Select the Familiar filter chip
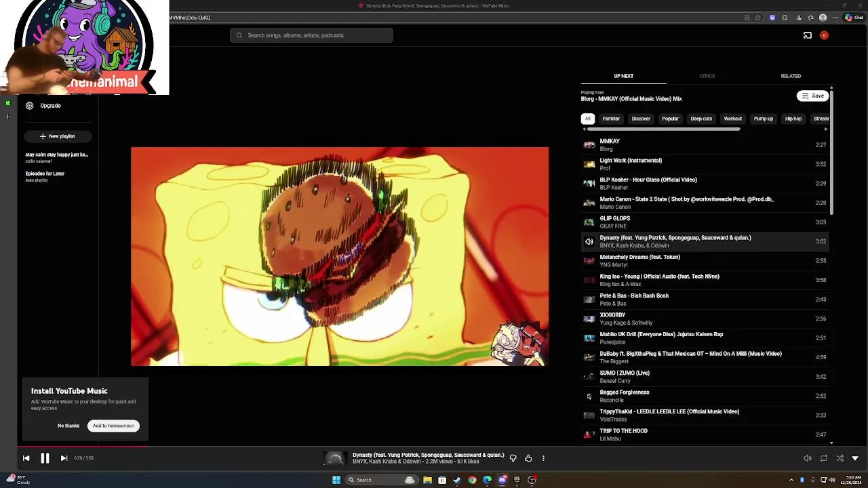Viewport: 868px width, 488px height. click(x=611, y=119)
